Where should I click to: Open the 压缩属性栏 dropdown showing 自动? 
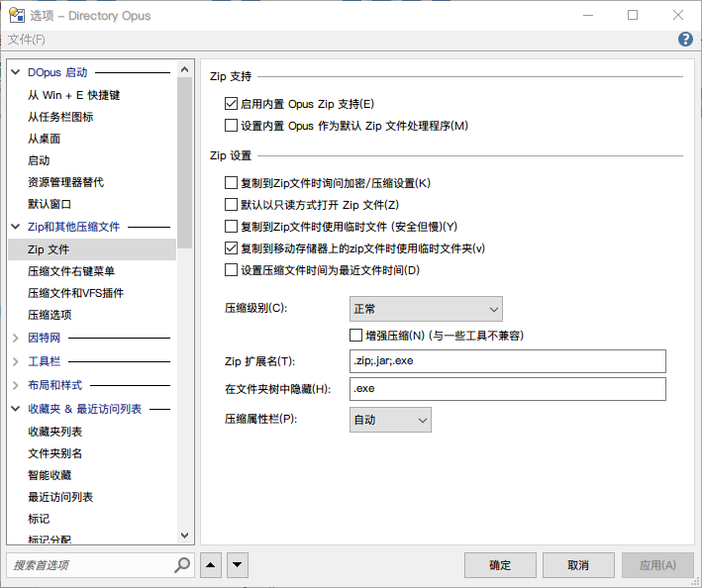390,420
